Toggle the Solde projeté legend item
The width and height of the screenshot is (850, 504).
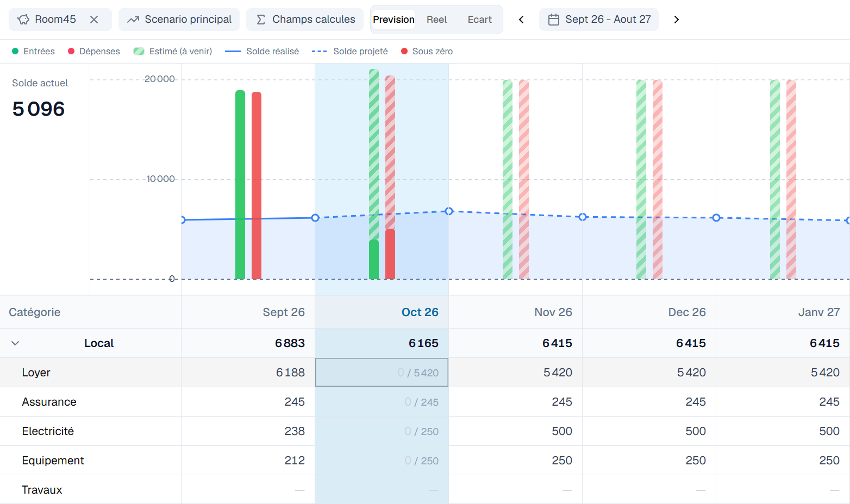(350, 51)
